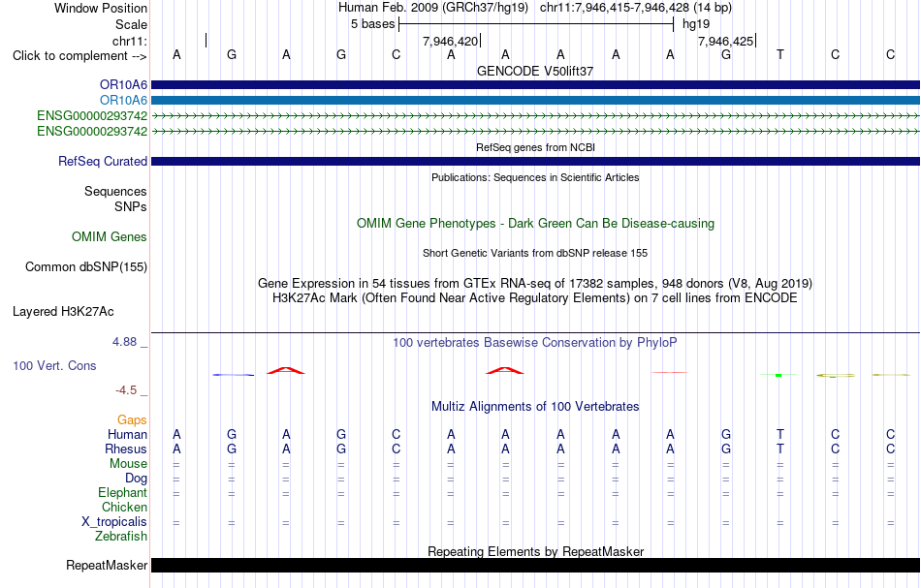Select the Layered H3K27Ac track label
Viewport: 921px width, 588px height.
pyautogui.click(x=63, y=312)
